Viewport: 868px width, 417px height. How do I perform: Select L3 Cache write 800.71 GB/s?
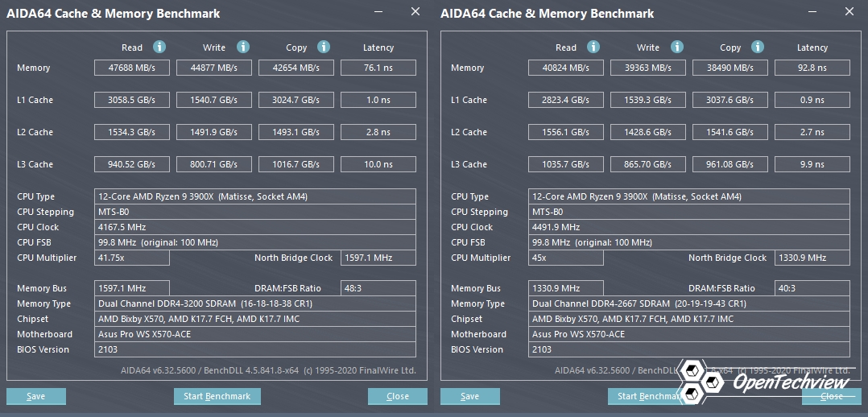click(x=213, y=164)
